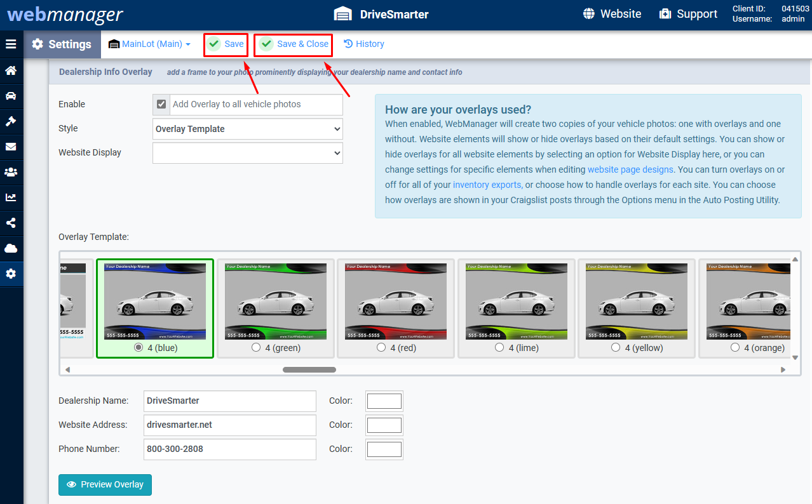The height and width of the screenshot is (504, 812).
Task: Click the home icon in the sidebar
Action: pos(11,70)
